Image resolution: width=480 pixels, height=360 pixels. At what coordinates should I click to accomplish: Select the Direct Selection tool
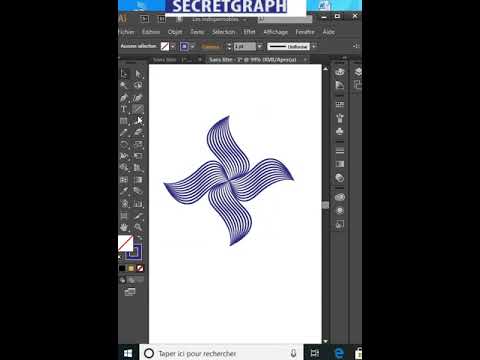138,74
